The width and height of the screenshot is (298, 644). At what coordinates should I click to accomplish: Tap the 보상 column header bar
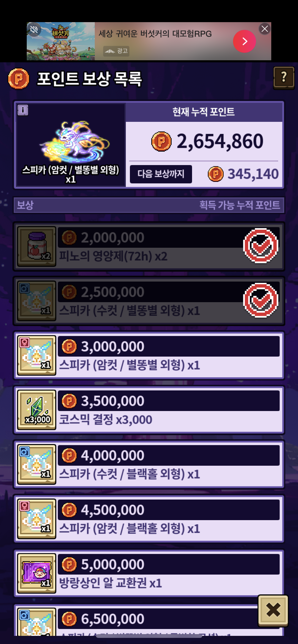tap(149, 205)
